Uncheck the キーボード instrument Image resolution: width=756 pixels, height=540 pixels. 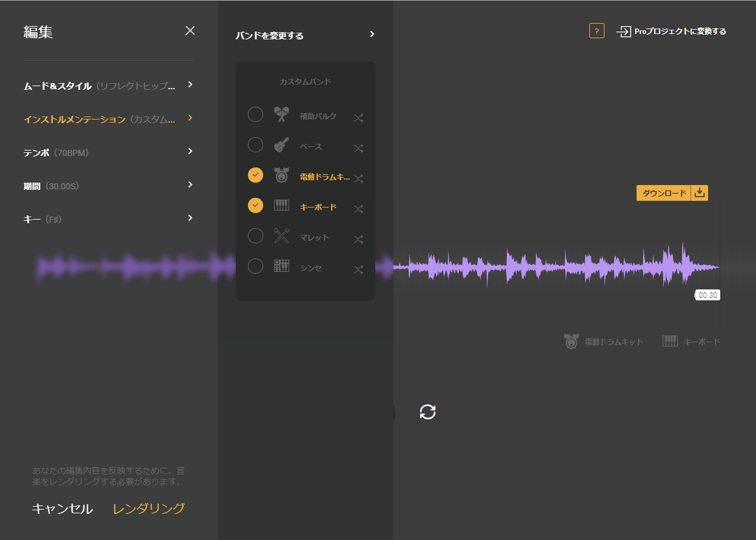pyautogui.click(x=256, y=206)
